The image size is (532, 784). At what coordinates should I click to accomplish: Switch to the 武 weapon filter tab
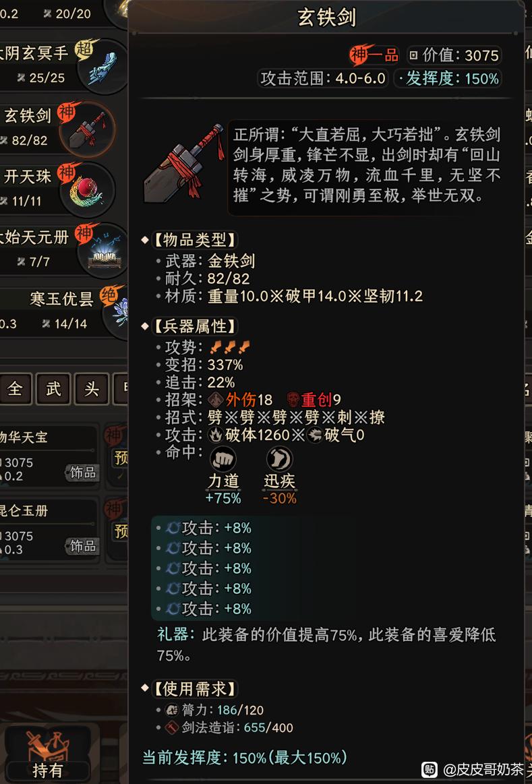tap(53, 388)
